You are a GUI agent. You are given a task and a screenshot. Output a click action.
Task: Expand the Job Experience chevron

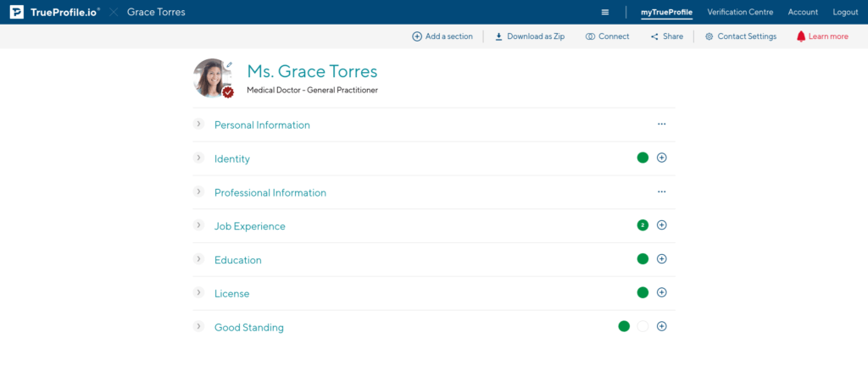(x=198, y=225)
